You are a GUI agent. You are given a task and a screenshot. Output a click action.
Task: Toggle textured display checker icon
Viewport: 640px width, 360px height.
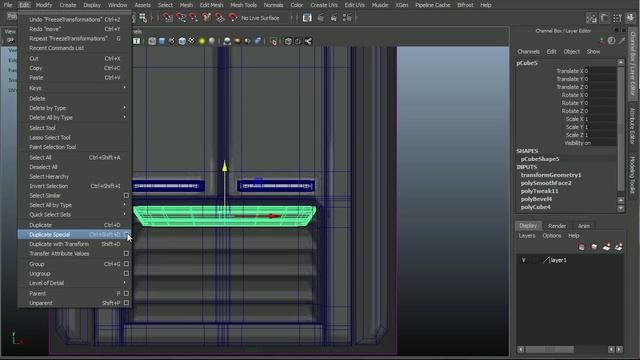point(192,41)
